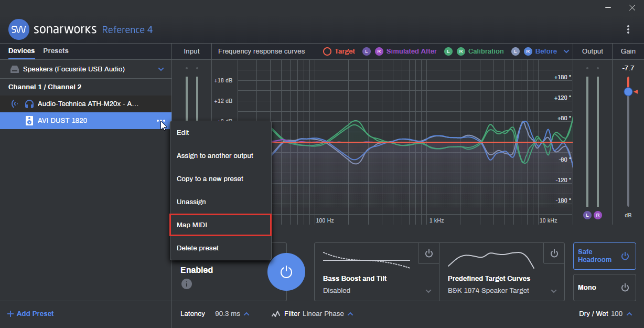Click the Sonarworks SW logo icon

[x=19, y=29]
